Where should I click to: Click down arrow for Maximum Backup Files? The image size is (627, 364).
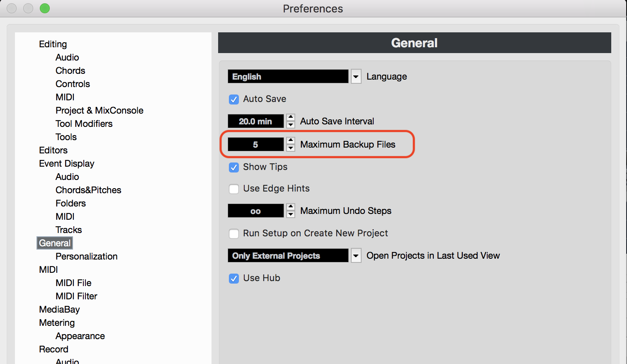[291, 148]
